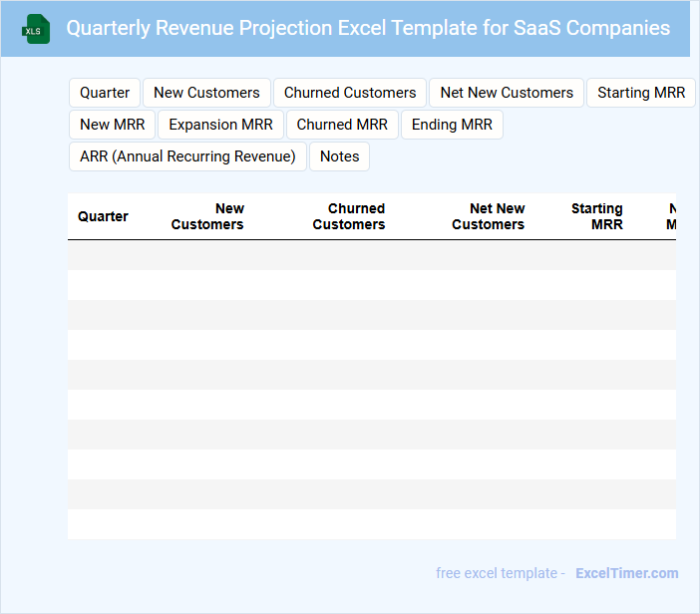Click the first empty table row
Image resolution: width=700 pixels, height=614 pixels.
coord(371,255)
